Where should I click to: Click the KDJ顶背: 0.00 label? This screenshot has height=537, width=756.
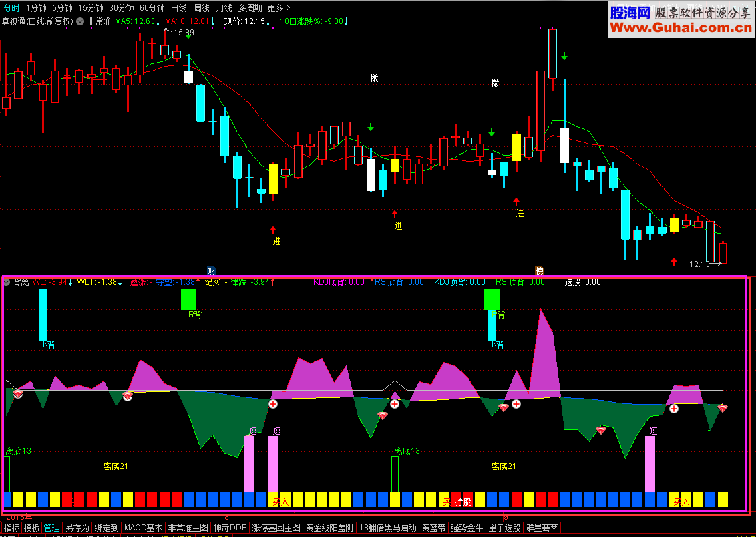point(459,281)
